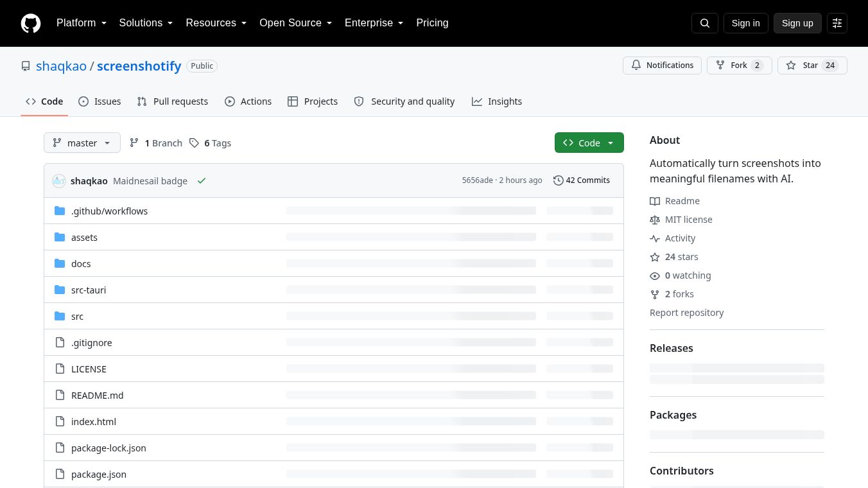
Task: Open the Projects tab
Action: click(313, 101)
